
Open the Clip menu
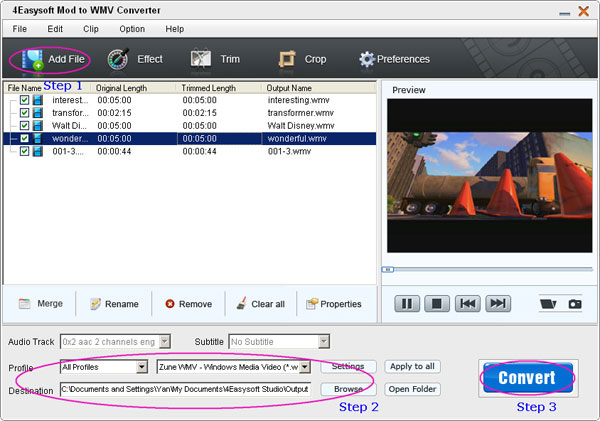tap(91, 29)
